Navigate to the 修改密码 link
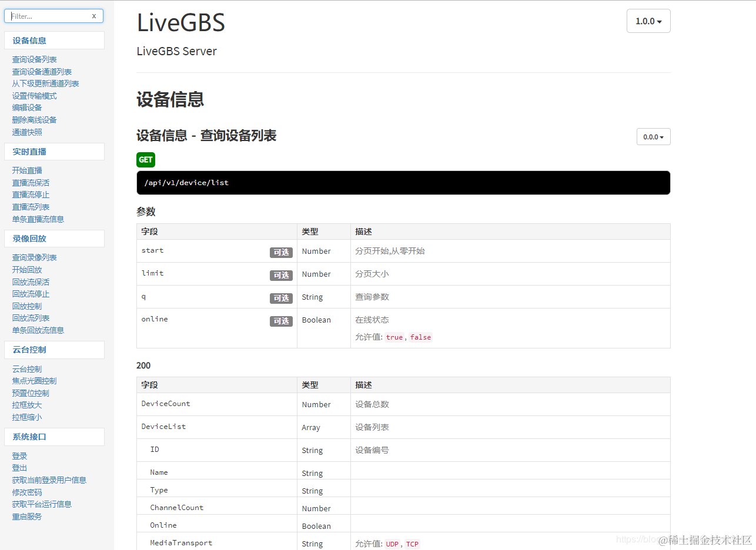 pos(27,492)
